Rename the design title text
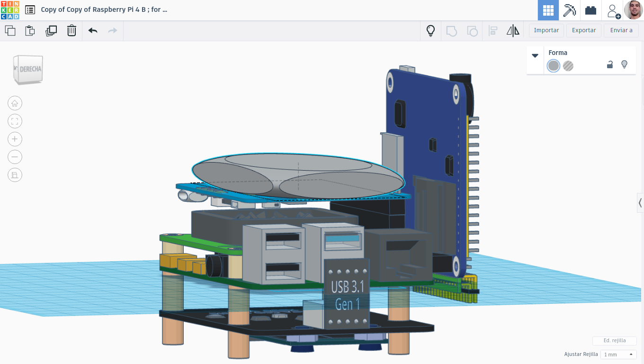Screen dimensions: 644x364 [104, 9]
